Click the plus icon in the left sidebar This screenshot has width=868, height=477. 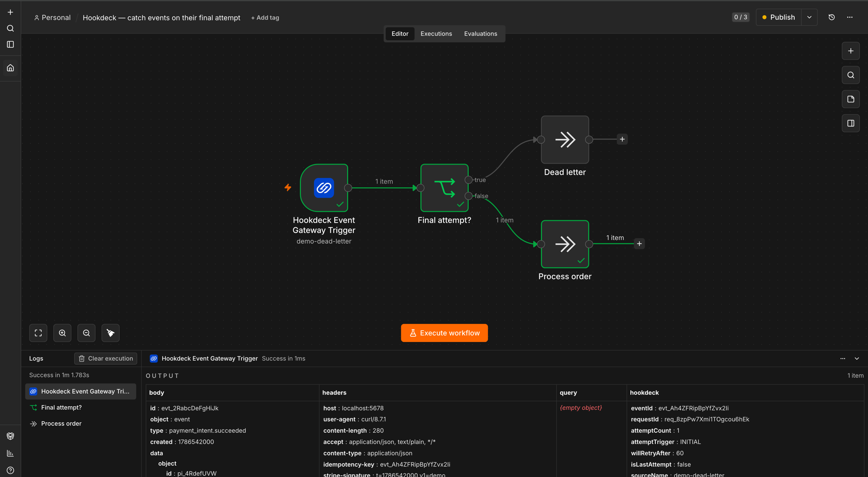[10, 12]
